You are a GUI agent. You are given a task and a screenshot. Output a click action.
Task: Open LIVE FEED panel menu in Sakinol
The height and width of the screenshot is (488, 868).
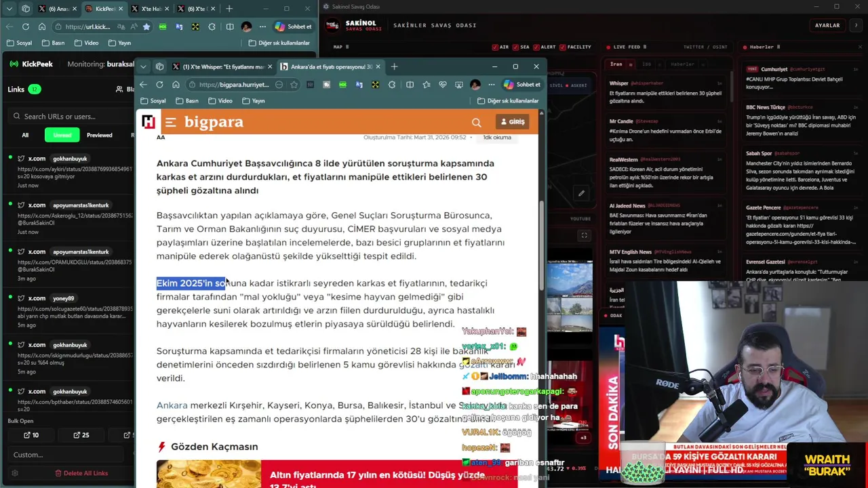tap(646, 47)
